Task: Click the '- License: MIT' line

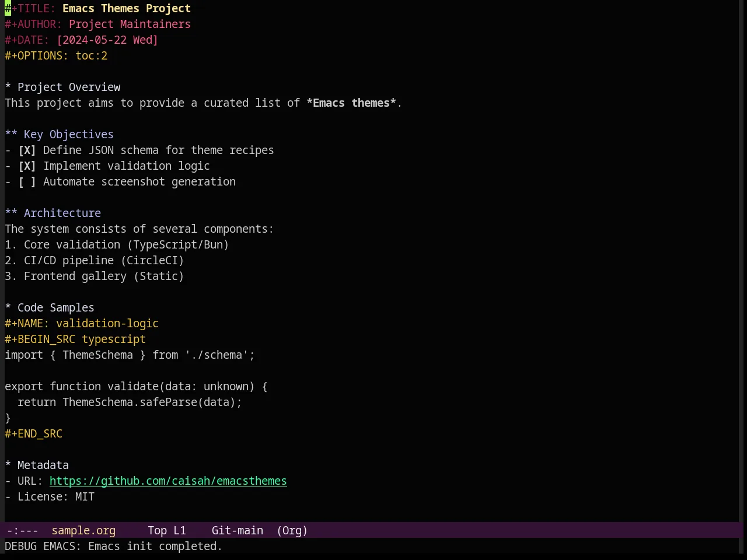Action: click(x=50, y=496)
